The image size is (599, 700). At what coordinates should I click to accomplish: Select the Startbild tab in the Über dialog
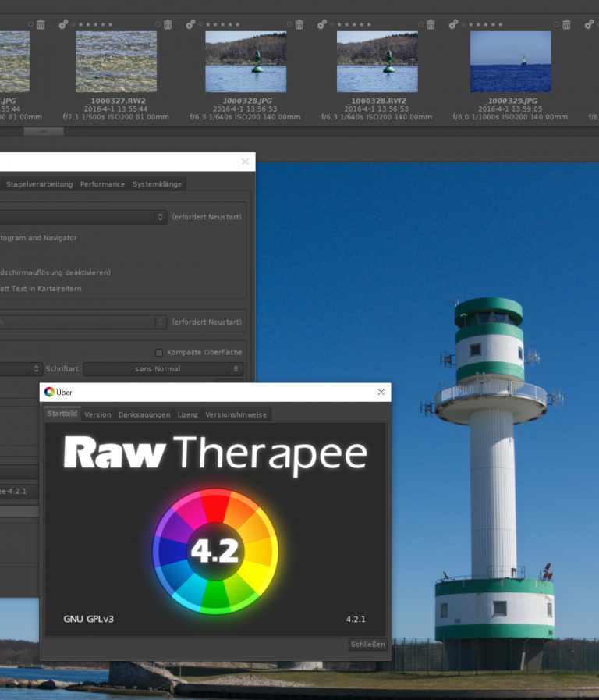pyautogui.click(x=62, y=414)
